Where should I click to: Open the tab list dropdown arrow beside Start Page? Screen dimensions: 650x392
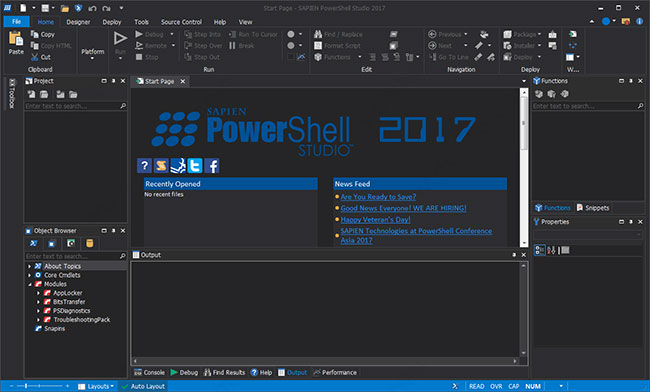(x=524, y=81)
